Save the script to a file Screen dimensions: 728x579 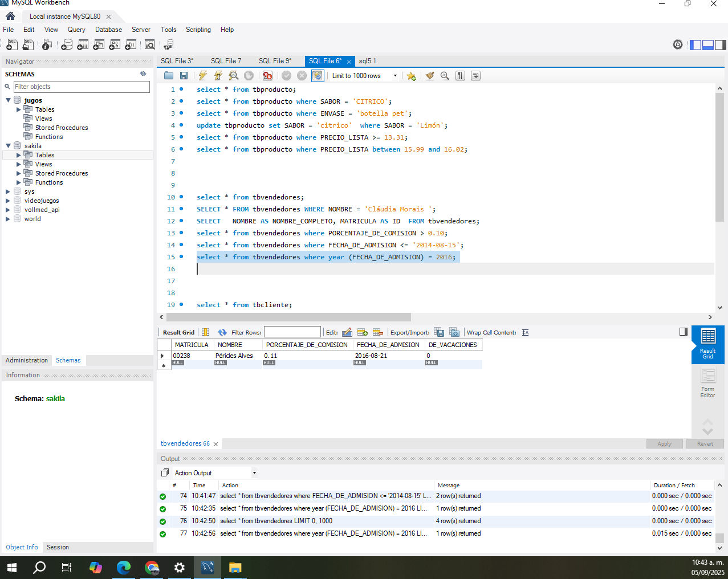tap(184, 76)
